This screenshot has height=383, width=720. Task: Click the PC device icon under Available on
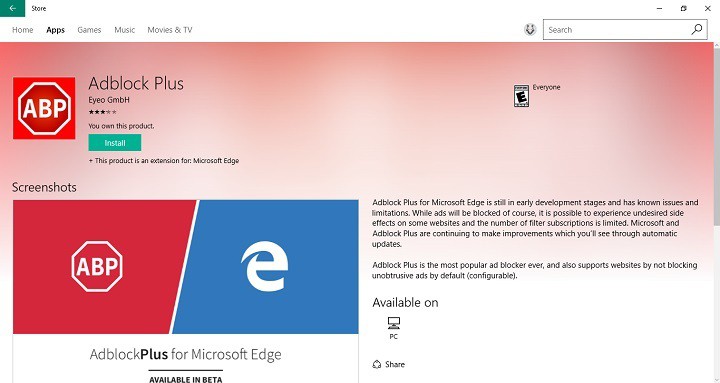tap(394, 323)
